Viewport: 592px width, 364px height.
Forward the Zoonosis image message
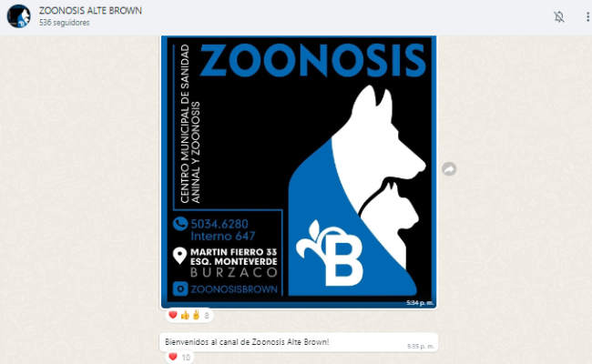449,169
